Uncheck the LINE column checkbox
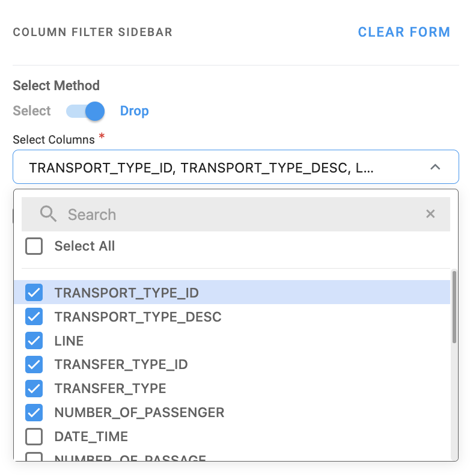The width and height of the screenshot is (470, 476). 34,341
